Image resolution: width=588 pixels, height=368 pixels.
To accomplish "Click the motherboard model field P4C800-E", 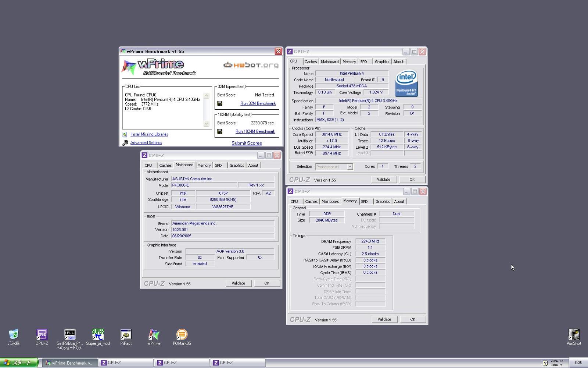I will click(204, 185).
